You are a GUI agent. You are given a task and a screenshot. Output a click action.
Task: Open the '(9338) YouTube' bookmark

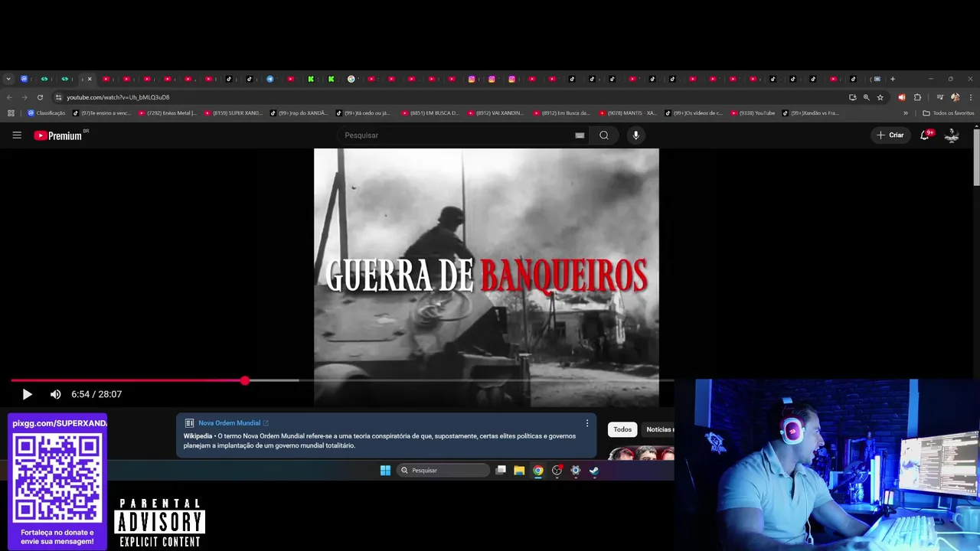pos(753,113)
